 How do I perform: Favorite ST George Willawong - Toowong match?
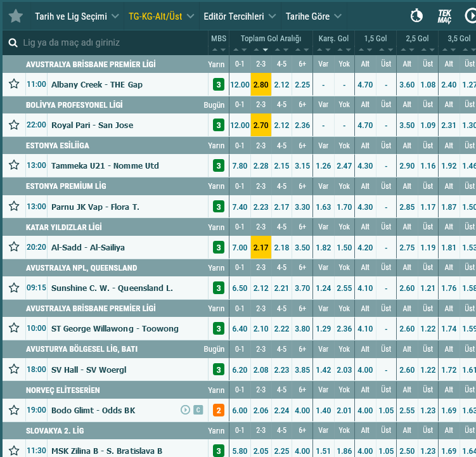click(x=14, y=328)
